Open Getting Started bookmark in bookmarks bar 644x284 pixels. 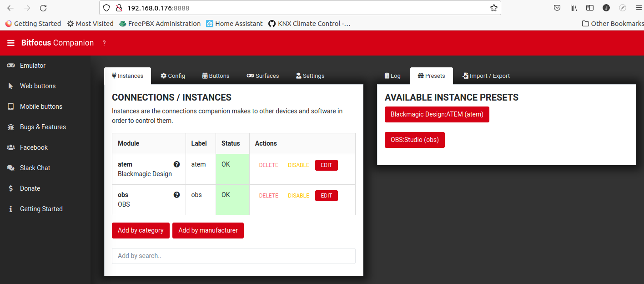33,24
